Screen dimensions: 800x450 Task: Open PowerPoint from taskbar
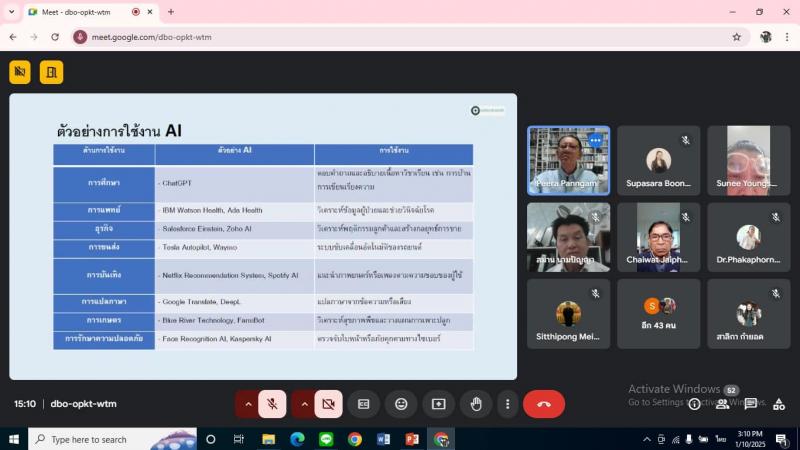click(412, 439)
